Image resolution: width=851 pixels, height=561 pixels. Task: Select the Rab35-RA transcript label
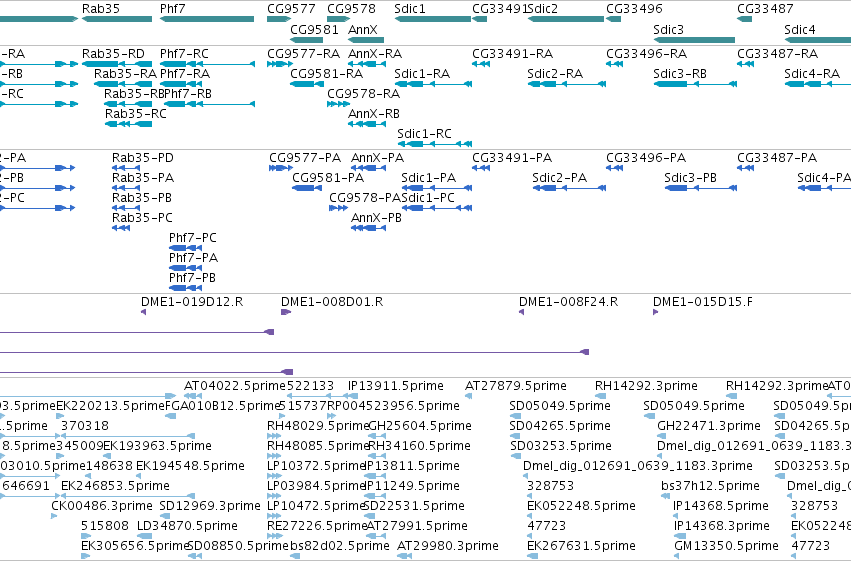(125, 74)
